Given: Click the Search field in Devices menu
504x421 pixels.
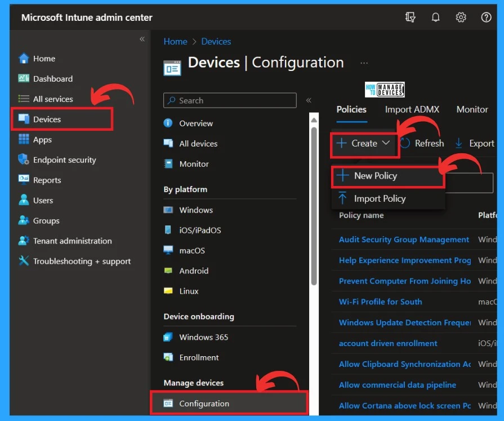Looking at the screenshot, I should (x=230, y=100).
